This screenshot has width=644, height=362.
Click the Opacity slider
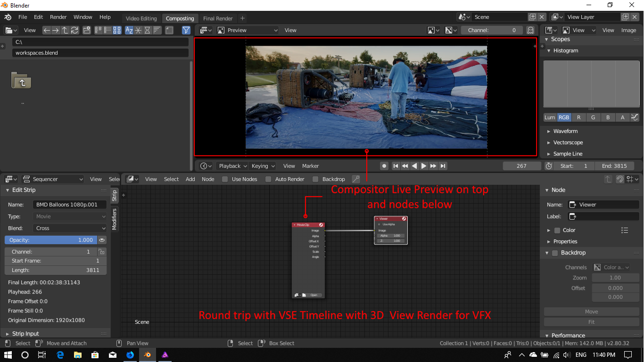(x=50, y=240)
